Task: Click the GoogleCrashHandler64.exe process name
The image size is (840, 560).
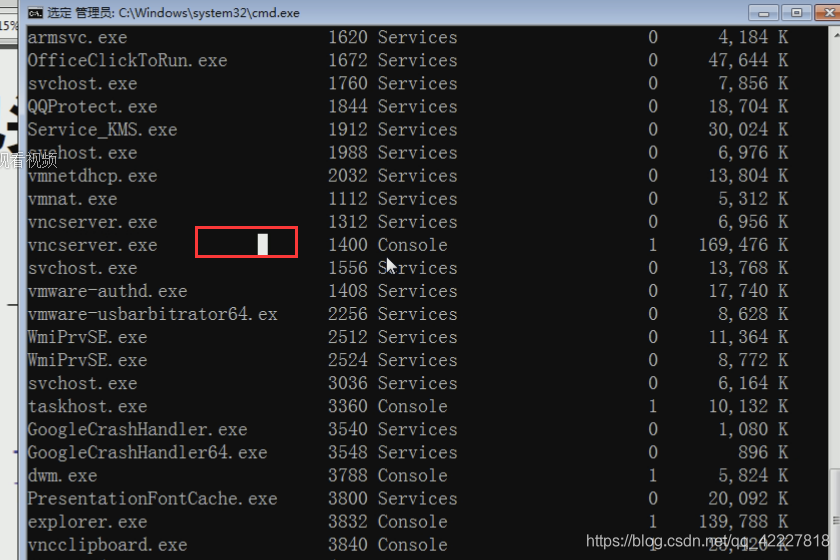Action: pyautogui.click(x=147, y=452)
